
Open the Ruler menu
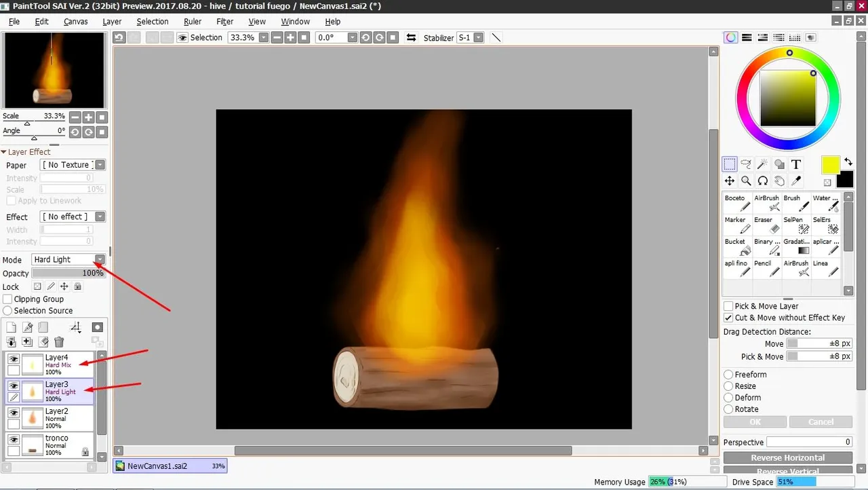[x=193, y=22]
